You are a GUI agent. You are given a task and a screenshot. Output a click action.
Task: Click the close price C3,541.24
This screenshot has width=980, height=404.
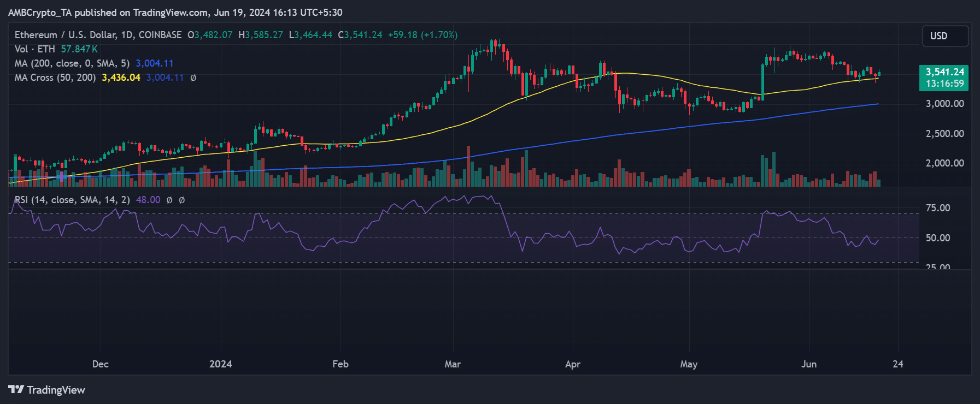point(360,35)
